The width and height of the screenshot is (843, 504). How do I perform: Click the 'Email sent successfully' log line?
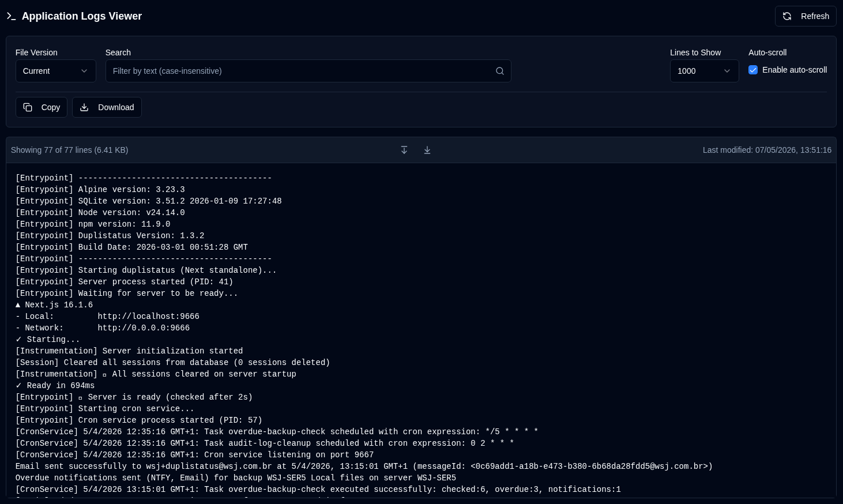tap(364, 466)
